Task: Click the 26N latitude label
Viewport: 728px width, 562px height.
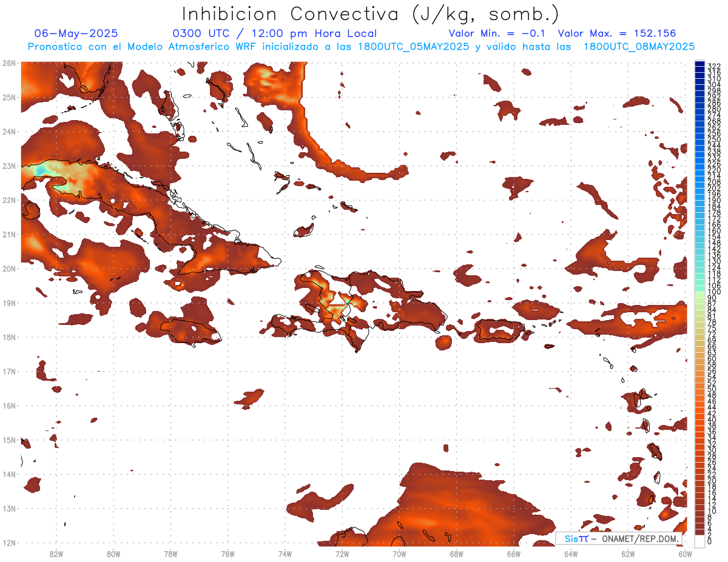Action: pyautogui.click(x=8, y=62)
